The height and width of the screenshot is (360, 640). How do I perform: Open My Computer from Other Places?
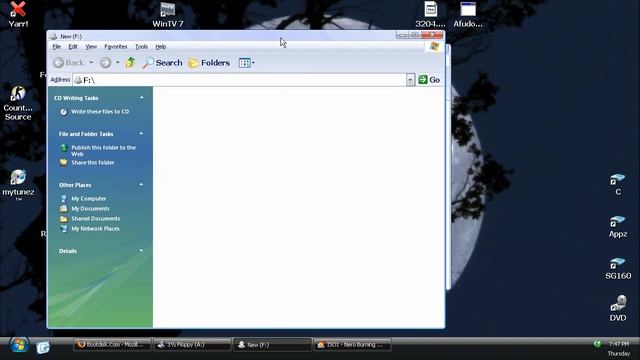click(89, 198)
